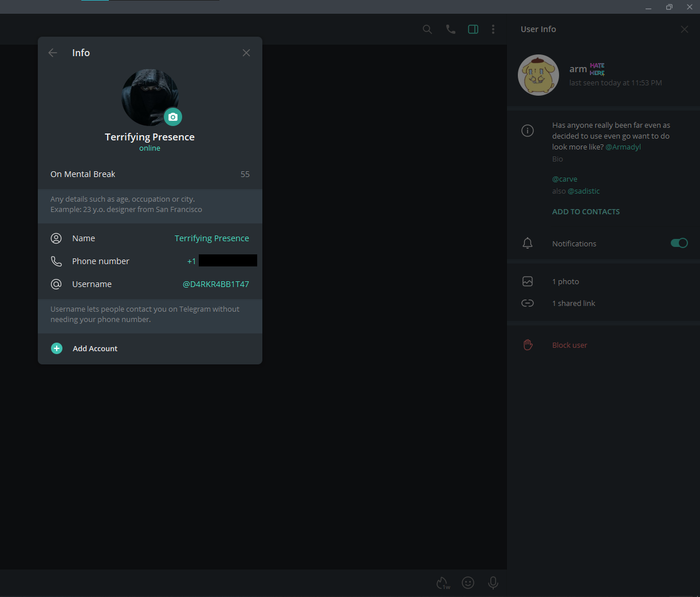
Task: Close the Info dialog
Action: coord(246,53)
